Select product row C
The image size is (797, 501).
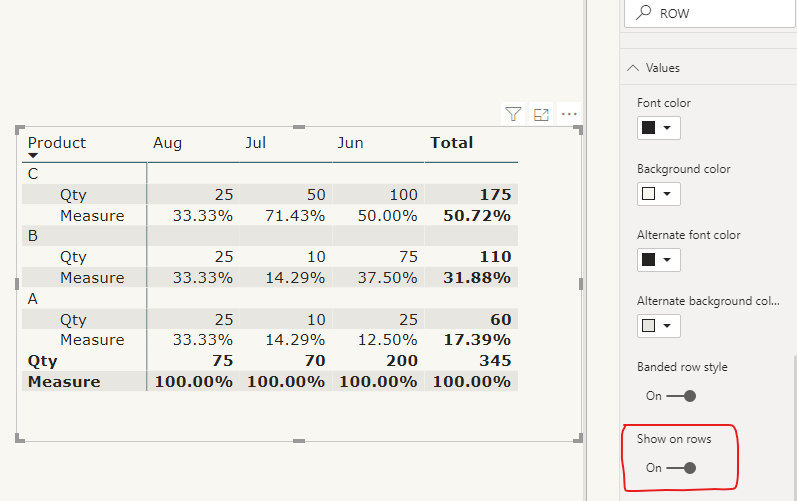pyautogui.click(x=33, y=174)
